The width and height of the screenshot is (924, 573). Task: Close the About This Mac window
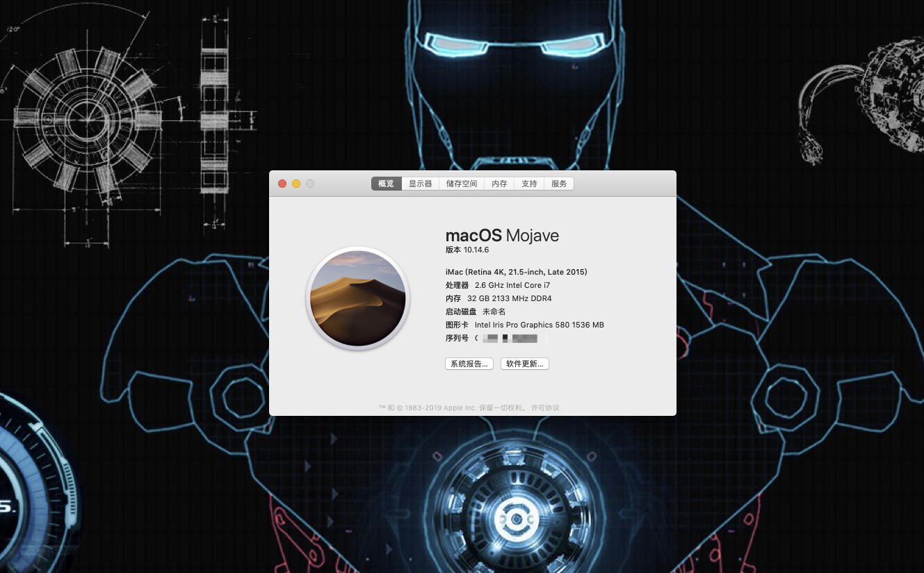(x=282, y=184)
